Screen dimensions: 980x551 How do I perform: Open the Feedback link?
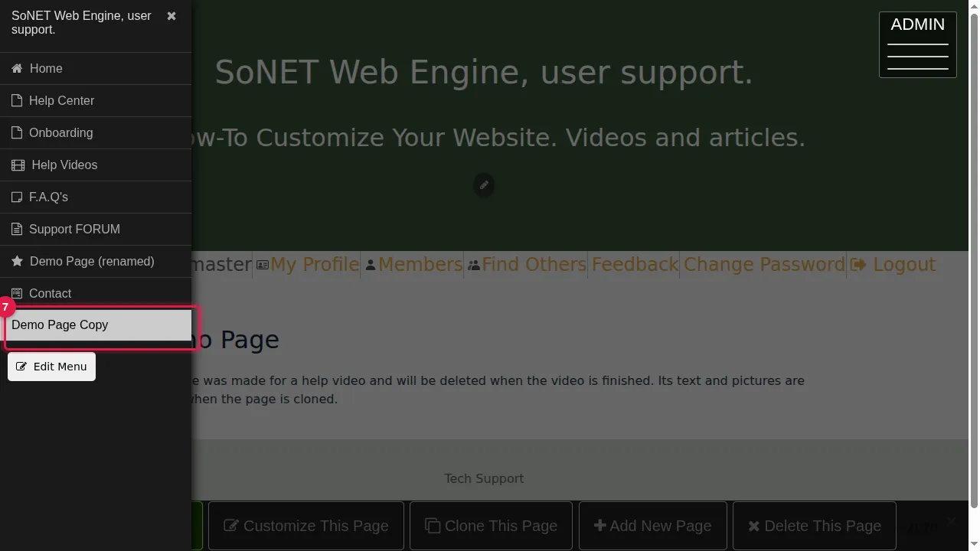point(635,265)
